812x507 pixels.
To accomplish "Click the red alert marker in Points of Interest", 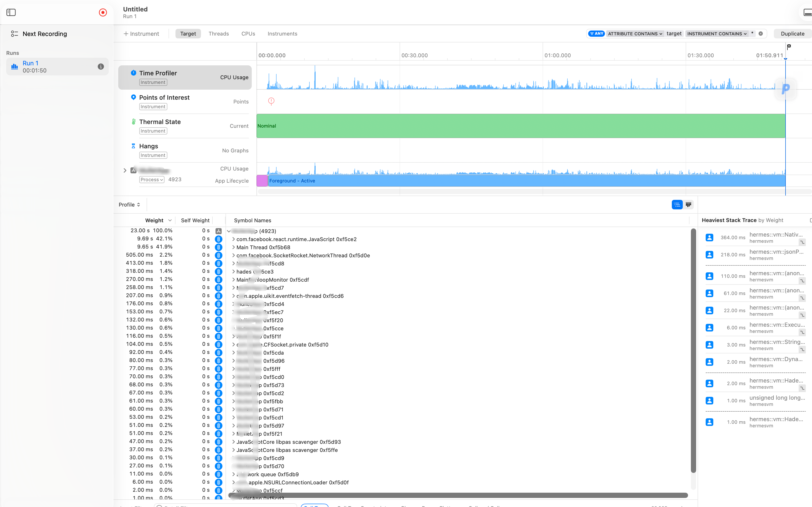I will tap(271, 101).
